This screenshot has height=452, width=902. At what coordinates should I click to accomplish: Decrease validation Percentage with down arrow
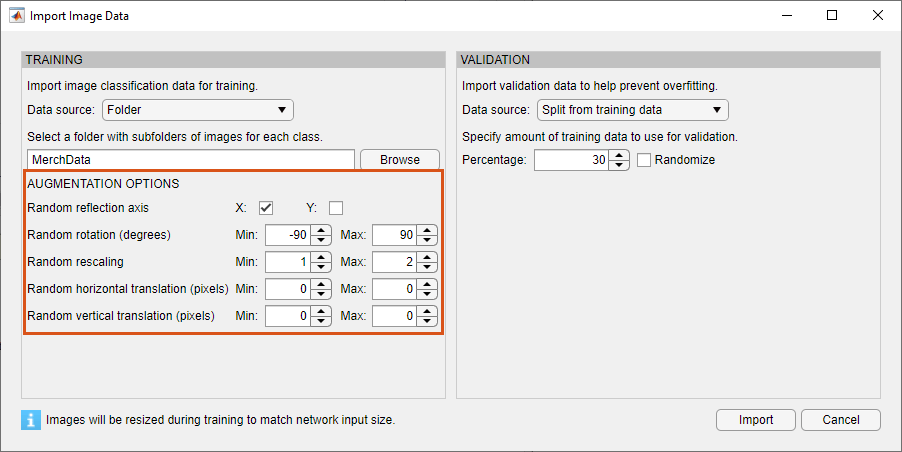pyautogui.click(x=618, y=165)
